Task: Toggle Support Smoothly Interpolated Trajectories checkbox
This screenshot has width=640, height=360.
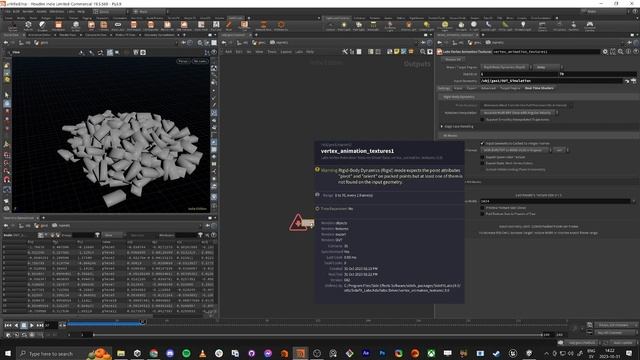Action: (x=482, y=120)
